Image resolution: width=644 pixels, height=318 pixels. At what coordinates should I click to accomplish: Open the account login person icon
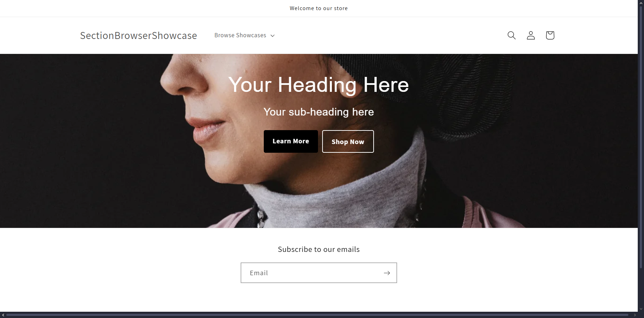[x=531, y=35]
